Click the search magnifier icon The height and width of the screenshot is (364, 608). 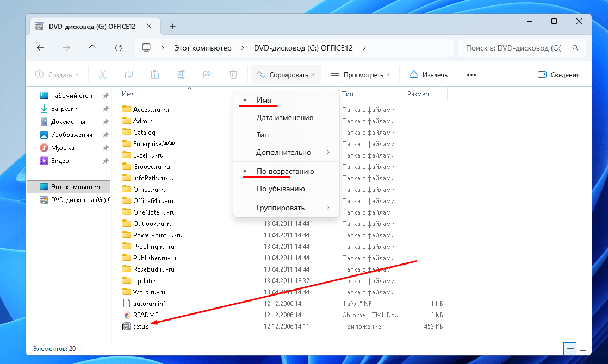575,48
